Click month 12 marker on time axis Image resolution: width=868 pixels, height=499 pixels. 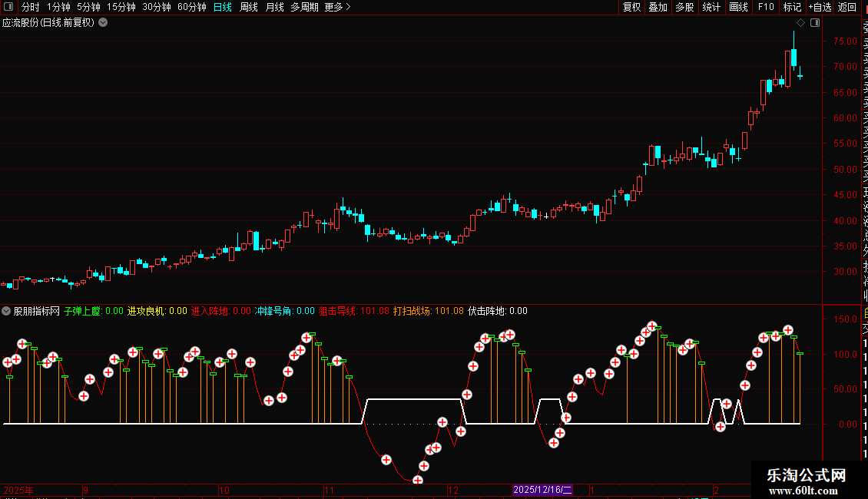pos(453,490)
